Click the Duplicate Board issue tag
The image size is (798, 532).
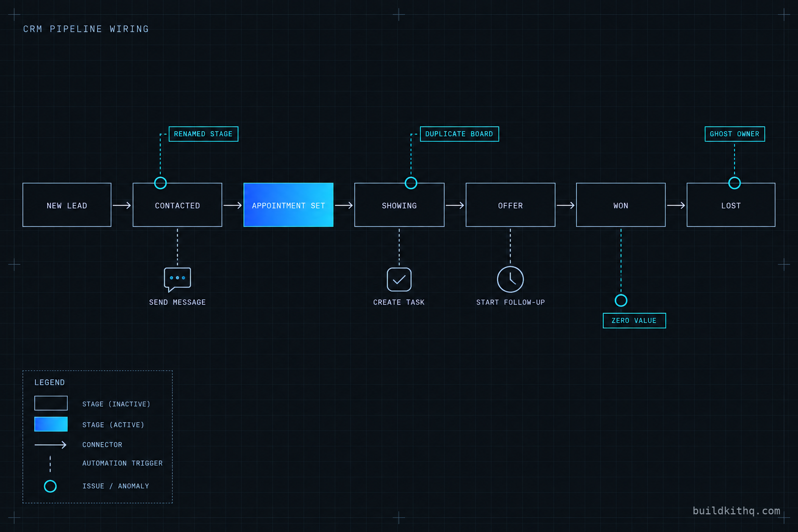point(459,134)
